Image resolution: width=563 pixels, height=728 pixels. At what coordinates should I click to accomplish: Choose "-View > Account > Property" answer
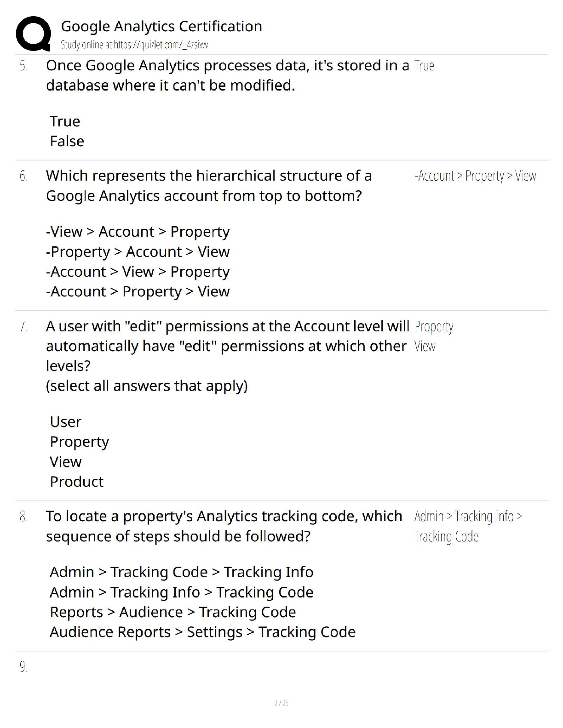(138, 232)
